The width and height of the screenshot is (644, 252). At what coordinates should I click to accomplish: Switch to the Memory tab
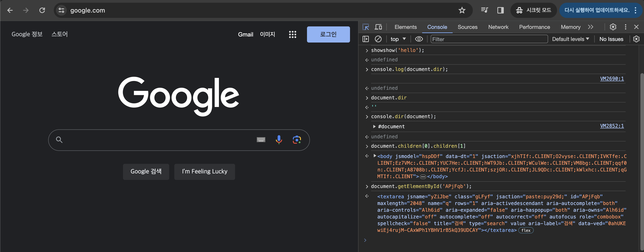pyautogui.click(x=571, y=27)
